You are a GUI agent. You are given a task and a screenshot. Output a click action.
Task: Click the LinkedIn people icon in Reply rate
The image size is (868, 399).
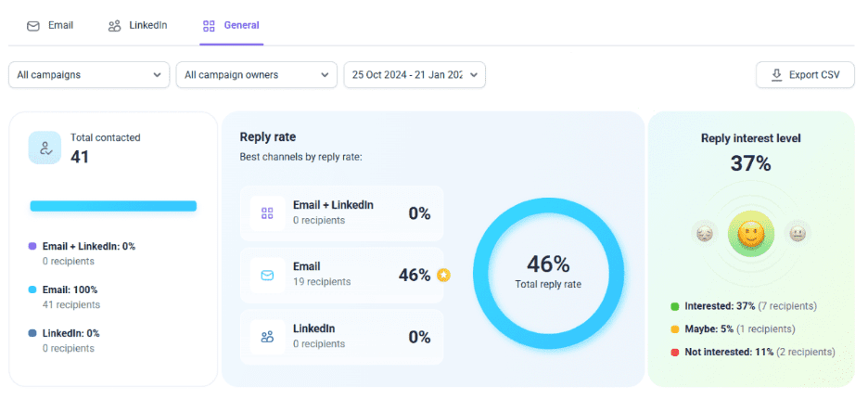point(267,337)
